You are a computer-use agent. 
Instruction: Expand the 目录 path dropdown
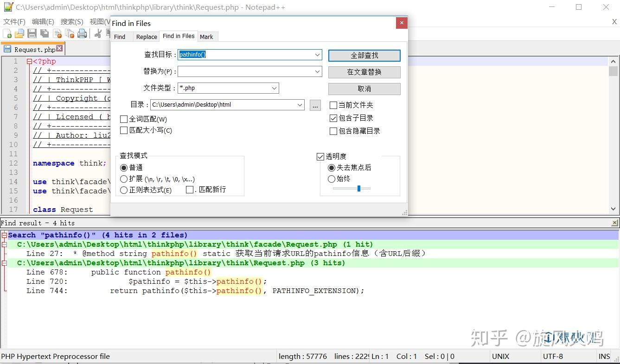coord(300,105)
